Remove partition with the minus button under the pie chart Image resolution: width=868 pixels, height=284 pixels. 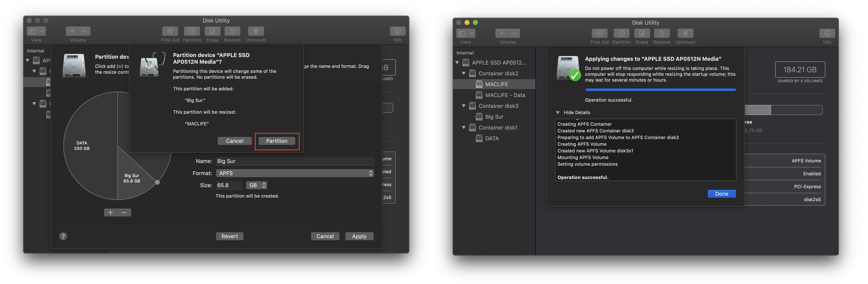click(x=124, y=213)
